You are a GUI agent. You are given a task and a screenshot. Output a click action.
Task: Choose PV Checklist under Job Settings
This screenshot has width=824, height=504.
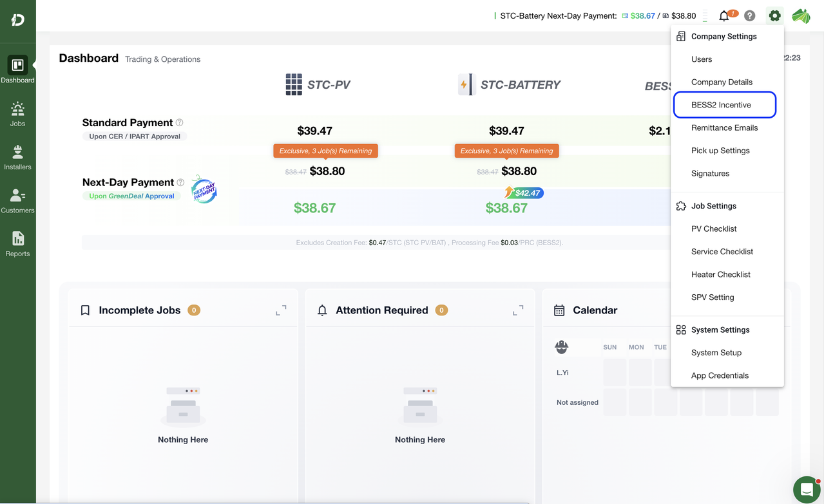coord(714,229)
